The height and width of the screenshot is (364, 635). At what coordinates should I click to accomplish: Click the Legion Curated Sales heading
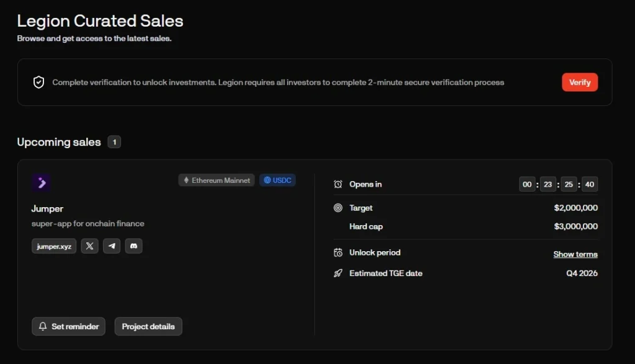pos(100,20)
